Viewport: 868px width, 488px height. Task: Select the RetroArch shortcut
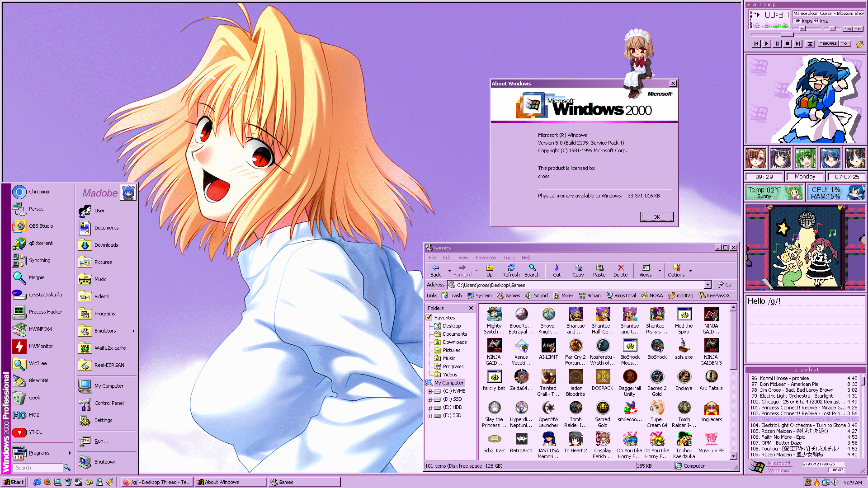click(521, 443)
